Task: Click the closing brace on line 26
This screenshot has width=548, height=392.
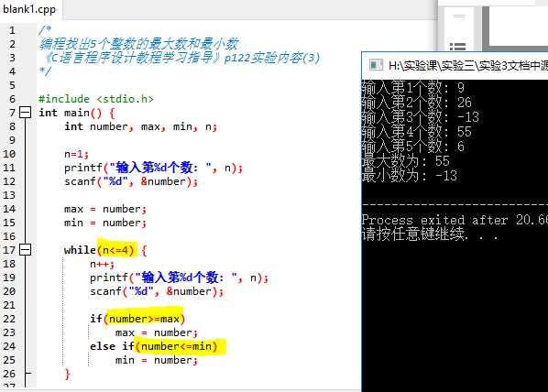Action: pyautogui.click(x=68, y=375)
